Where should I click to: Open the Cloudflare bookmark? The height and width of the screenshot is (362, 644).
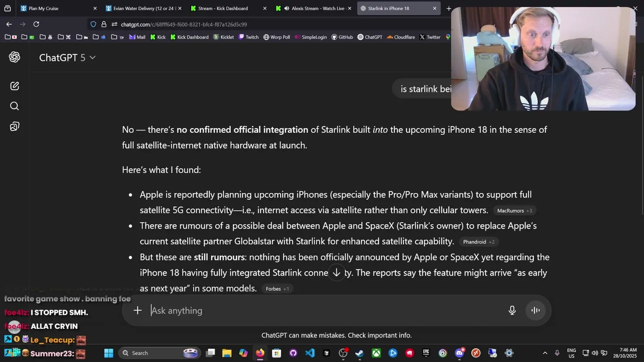(401, 37)
